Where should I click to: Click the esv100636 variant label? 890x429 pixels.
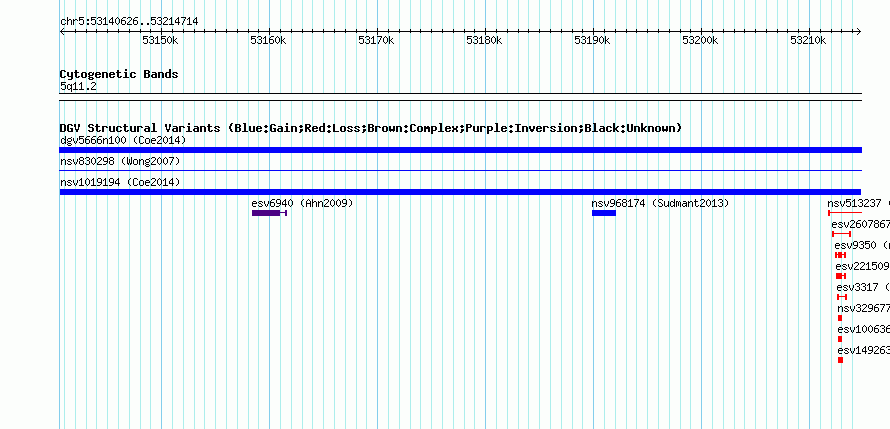(x=863, y=329)
